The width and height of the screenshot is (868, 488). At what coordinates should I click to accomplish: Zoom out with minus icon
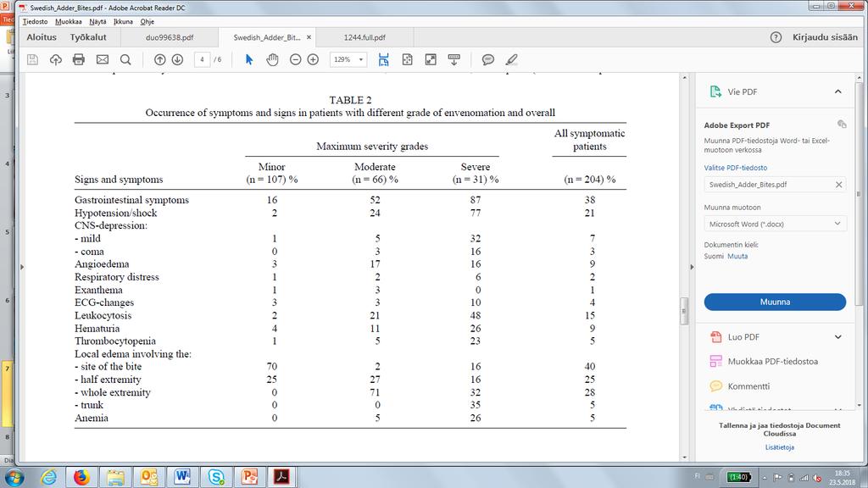(296, 60)
